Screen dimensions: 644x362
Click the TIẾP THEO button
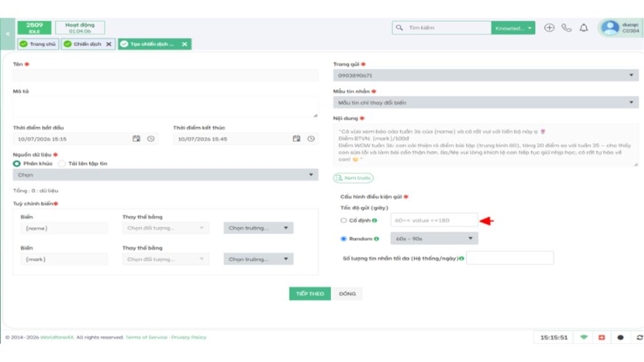click(309, 293)
